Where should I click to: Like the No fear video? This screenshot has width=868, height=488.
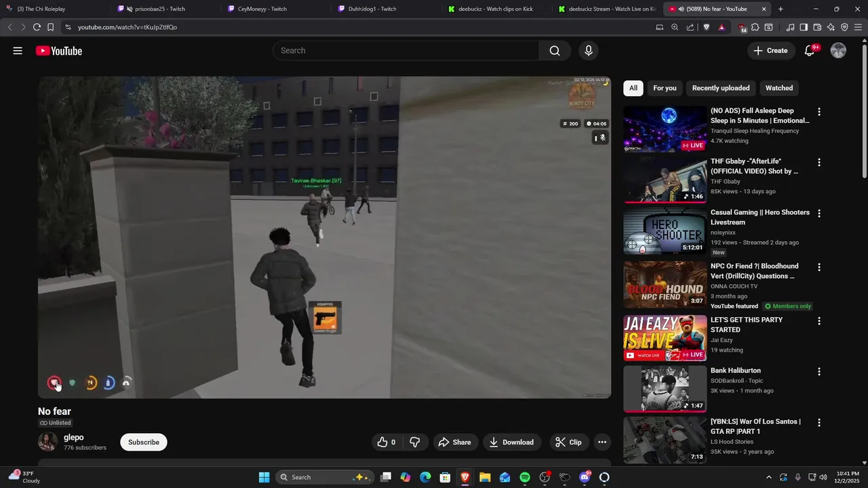(387, 442)
